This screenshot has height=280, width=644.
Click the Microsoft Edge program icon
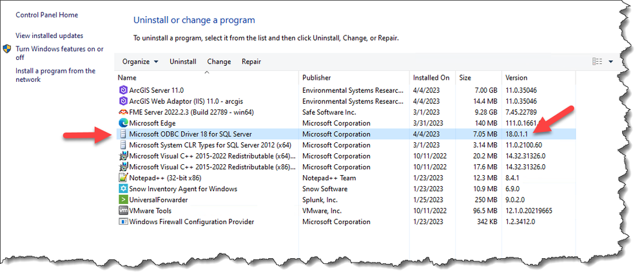pos(124,123)
